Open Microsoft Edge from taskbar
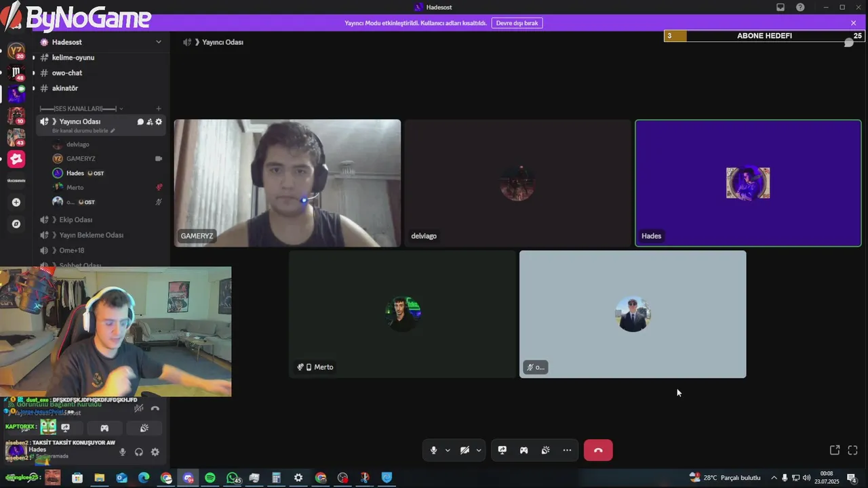The image size is (868, 488). [144, 478]
